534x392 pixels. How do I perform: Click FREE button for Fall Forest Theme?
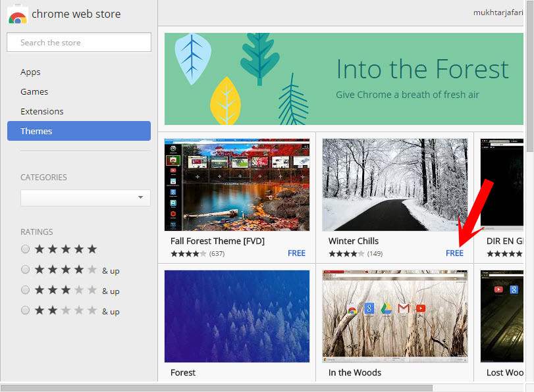click(296, 253)
